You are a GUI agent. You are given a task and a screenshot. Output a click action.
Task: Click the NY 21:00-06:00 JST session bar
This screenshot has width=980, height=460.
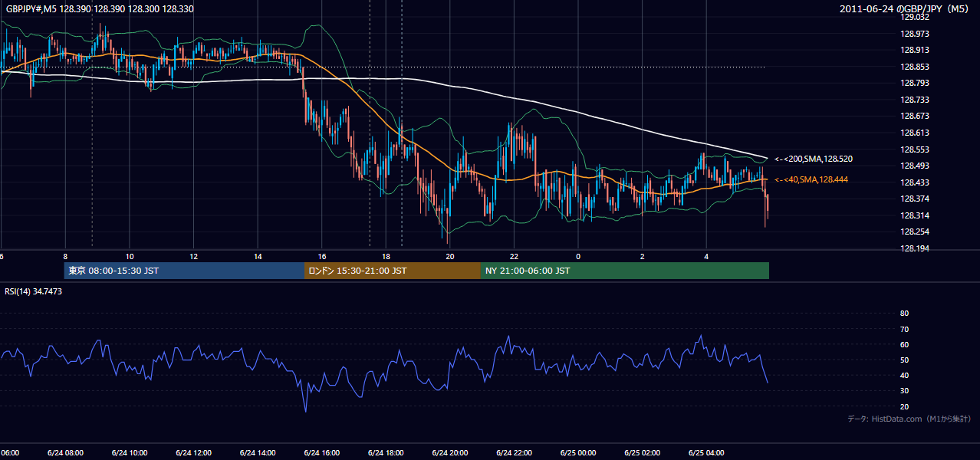(x=625, y=271)
